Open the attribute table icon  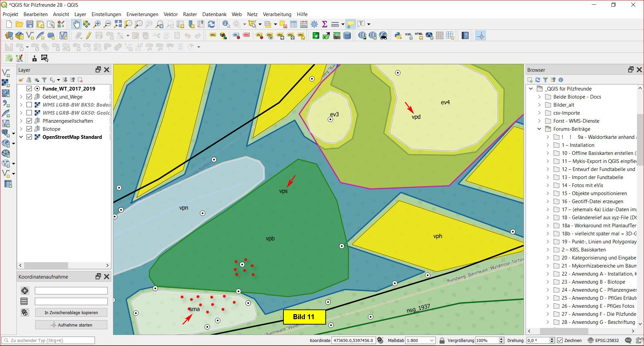(293, 24)
